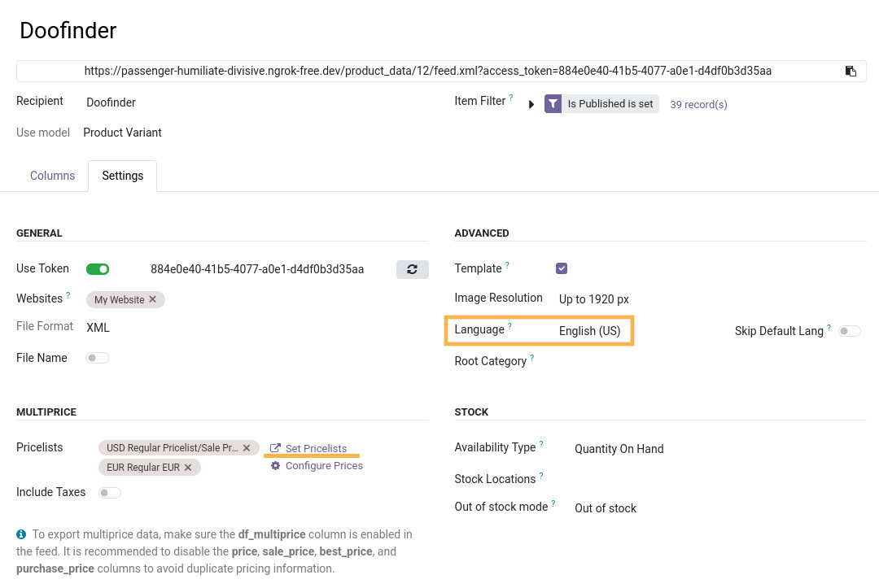
Task: Open Stock Locations help question mark
Action: [541, 476]
